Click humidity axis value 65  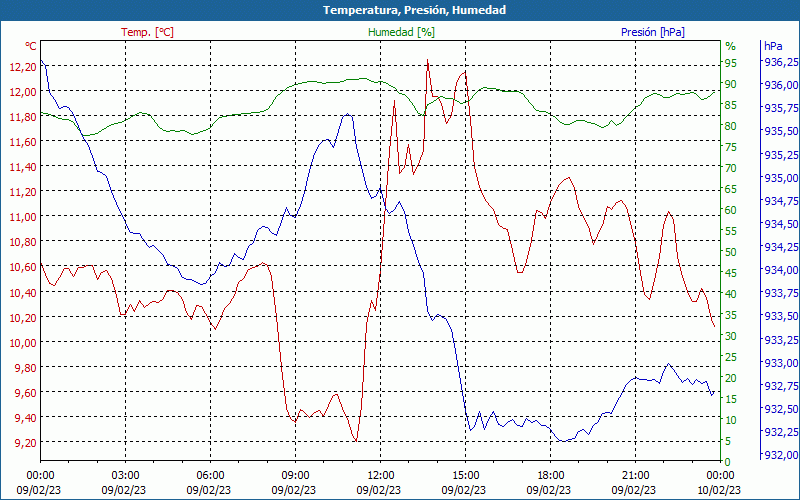click(x=731, y=189)
